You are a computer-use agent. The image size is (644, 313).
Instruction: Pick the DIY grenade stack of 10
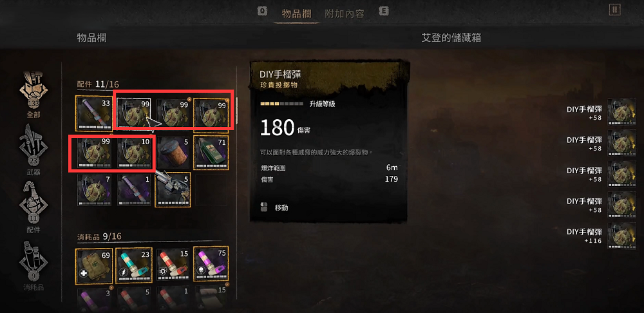pyautogui.click(x=133, y=153)
